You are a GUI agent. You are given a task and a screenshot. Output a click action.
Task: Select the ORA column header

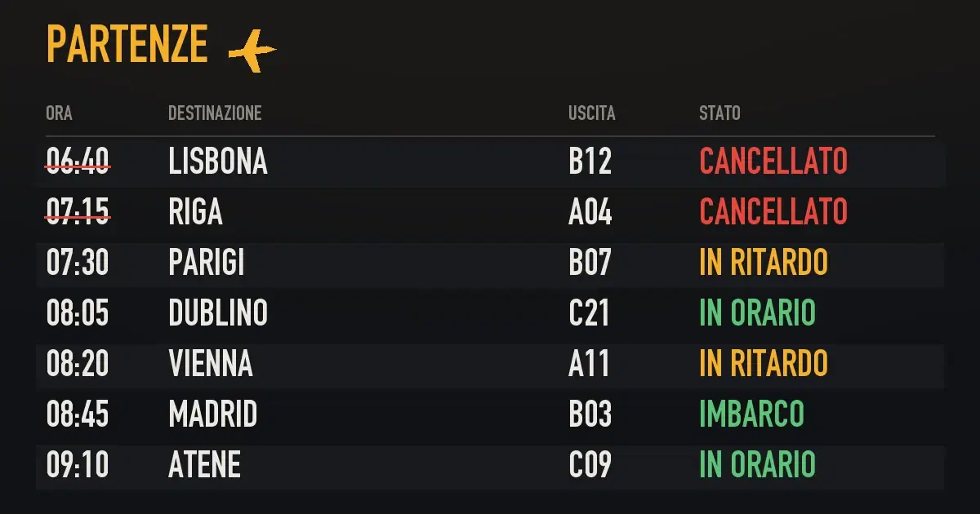coord(59,113)
